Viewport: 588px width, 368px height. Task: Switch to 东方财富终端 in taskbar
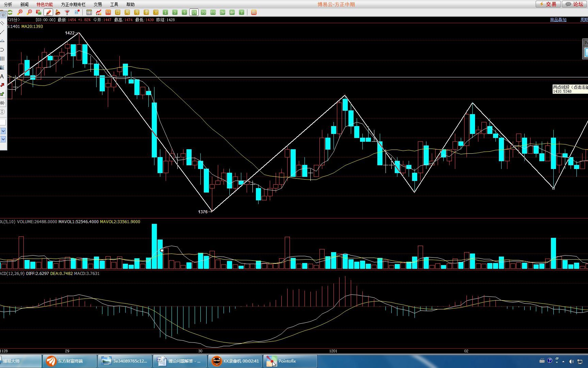coord(69,361)
